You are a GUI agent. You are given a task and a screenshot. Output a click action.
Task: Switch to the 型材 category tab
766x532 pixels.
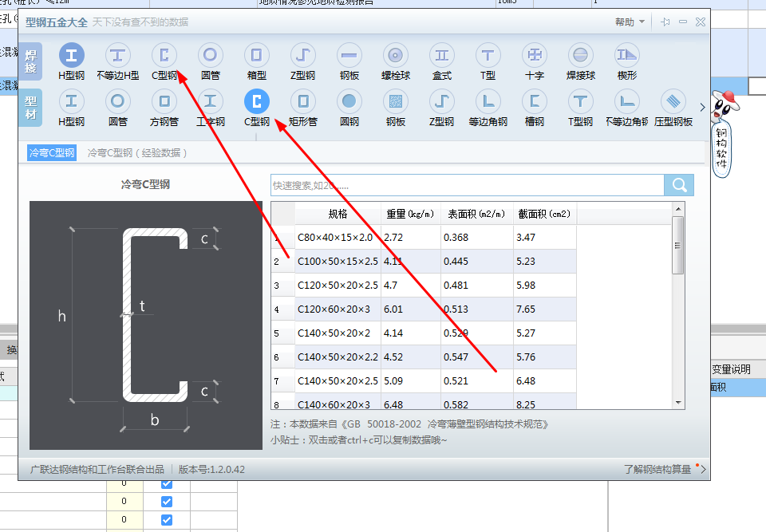coord(31,108)
